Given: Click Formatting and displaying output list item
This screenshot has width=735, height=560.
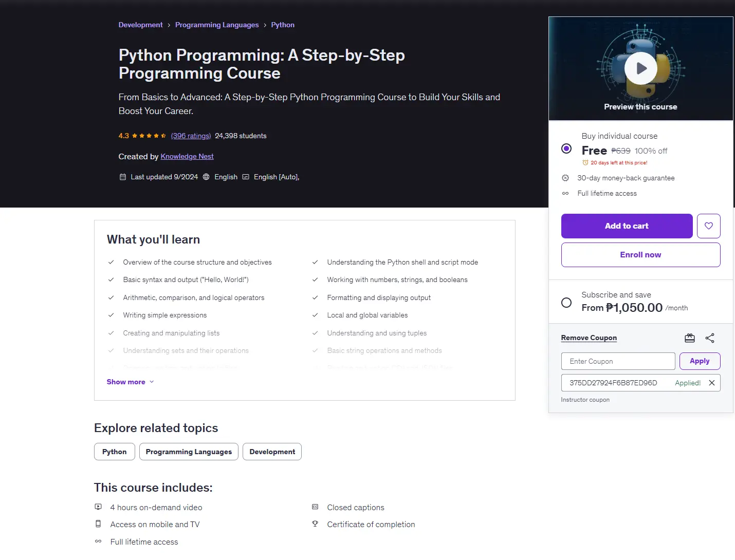Looking at the screenshot, I should point(379,298).
